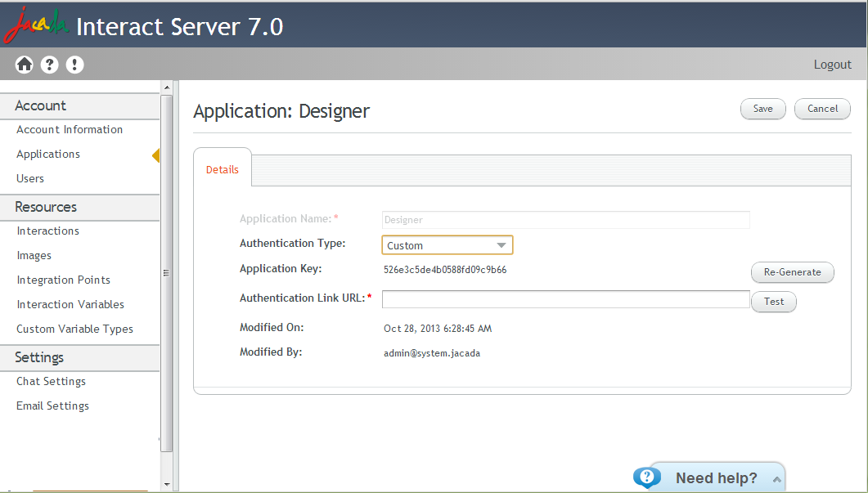Select Integration Points in the sidebar
Image resolution: width=868 pixels, height=493 pixels.
(x=64, y=280)
